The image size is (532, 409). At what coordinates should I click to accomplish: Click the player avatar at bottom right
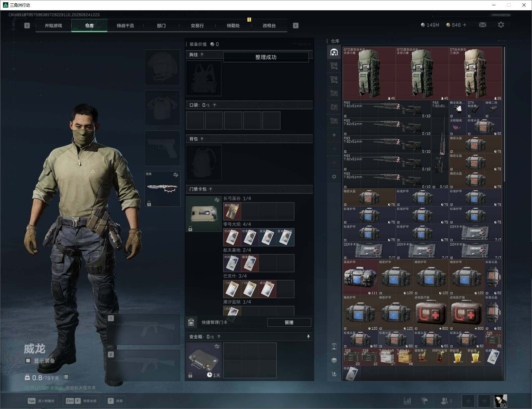500,401
